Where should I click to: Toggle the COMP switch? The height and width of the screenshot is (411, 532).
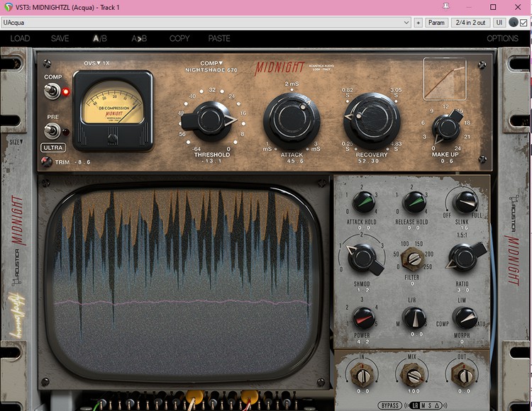[52, 91]
